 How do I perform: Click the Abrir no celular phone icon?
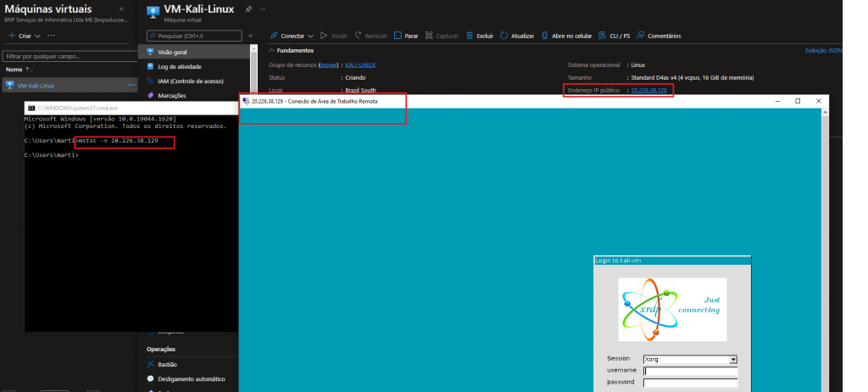click(x=545, y=36)
